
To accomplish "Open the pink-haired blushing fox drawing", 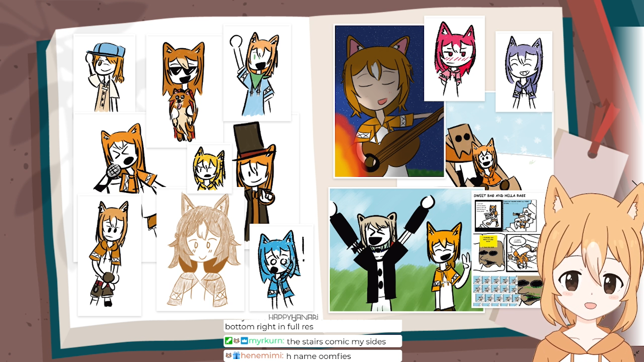I will pos(454,59).
